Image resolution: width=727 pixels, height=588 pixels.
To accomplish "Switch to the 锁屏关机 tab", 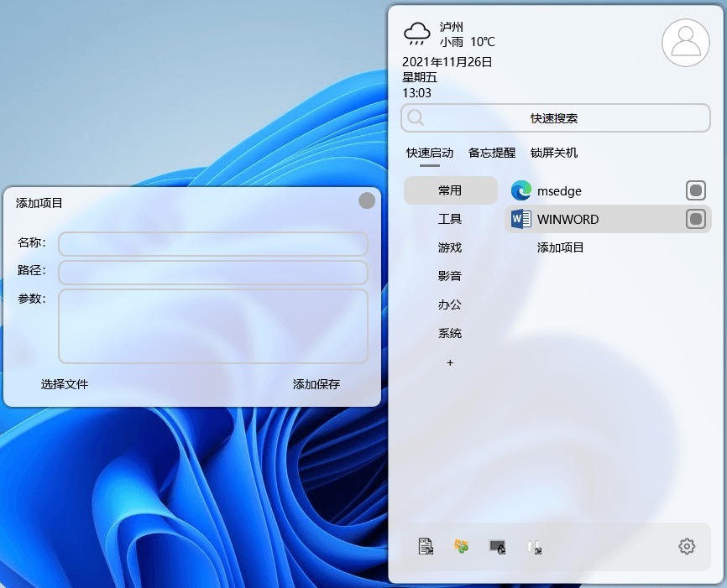I will click(554, 153).
